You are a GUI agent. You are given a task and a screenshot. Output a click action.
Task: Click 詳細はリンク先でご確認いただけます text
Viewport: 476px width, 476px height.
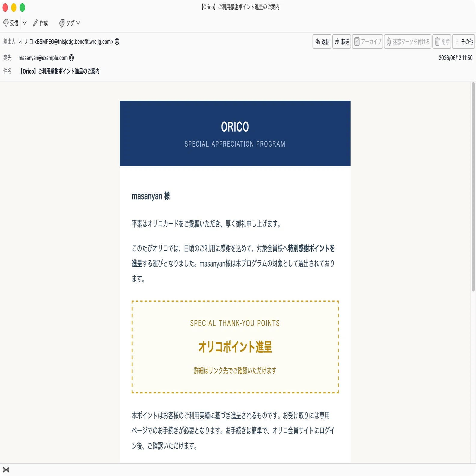[235, 371]
